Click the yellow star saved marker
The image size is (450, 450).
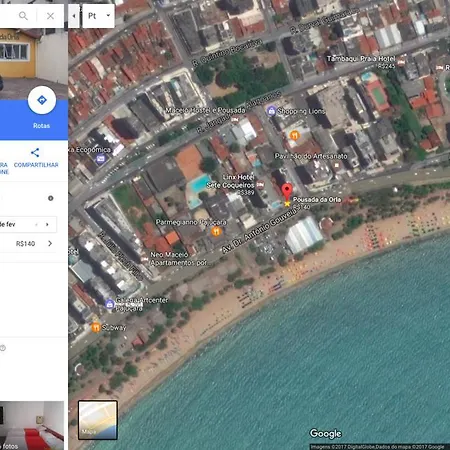click(287, 203)
